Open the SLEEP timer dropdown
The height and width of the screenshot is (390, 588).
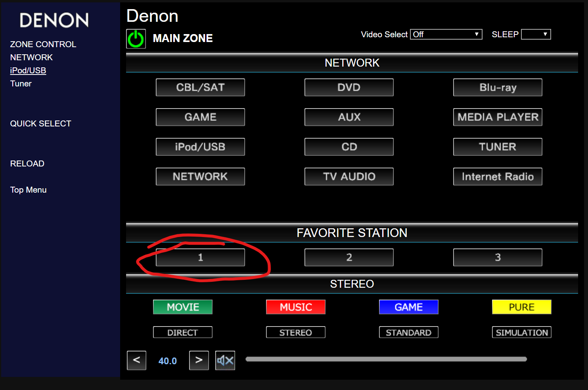click(x=536, y=34)
